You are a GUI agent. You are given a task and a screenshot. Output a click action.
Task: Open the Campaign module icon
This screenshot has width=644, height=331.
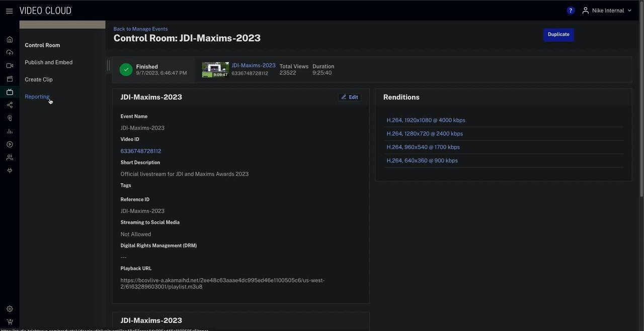[x=10, y=118]
